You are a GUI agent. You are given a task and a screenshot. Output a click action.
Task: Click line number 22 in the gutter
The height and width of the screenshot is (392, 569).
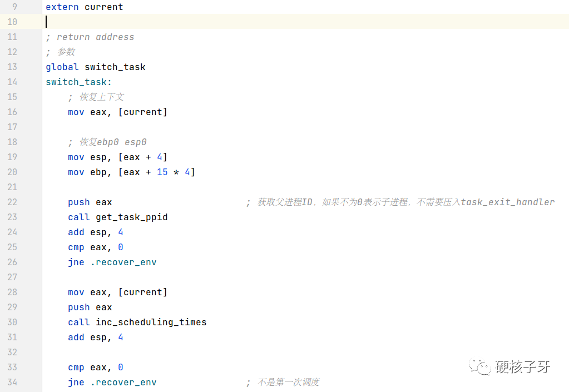[12, 202]
